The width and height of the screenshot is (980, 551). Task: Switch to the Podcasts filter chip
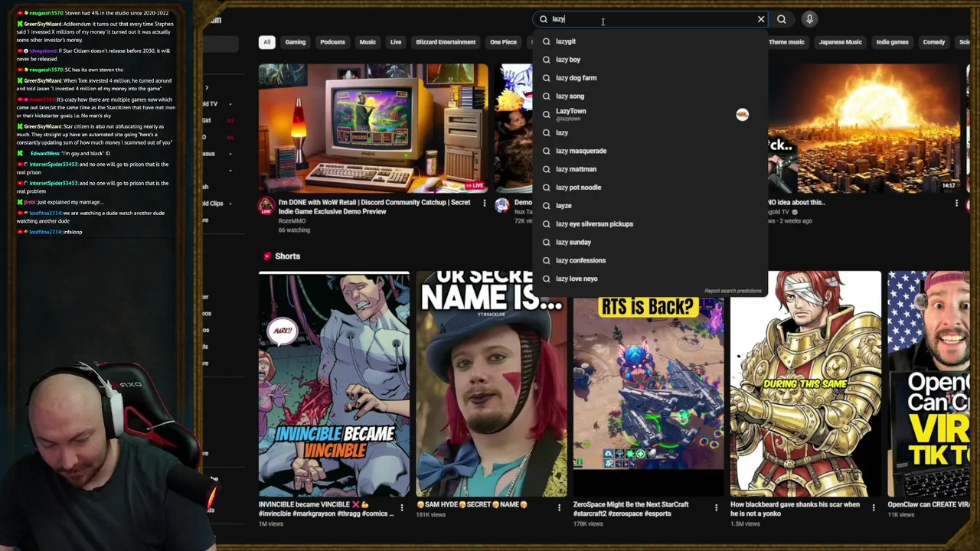click(332, 42)
